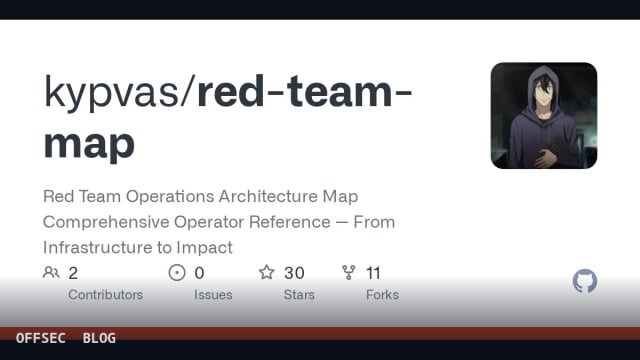
Task: Click the '2' contributors count
Action: point(73,273)
